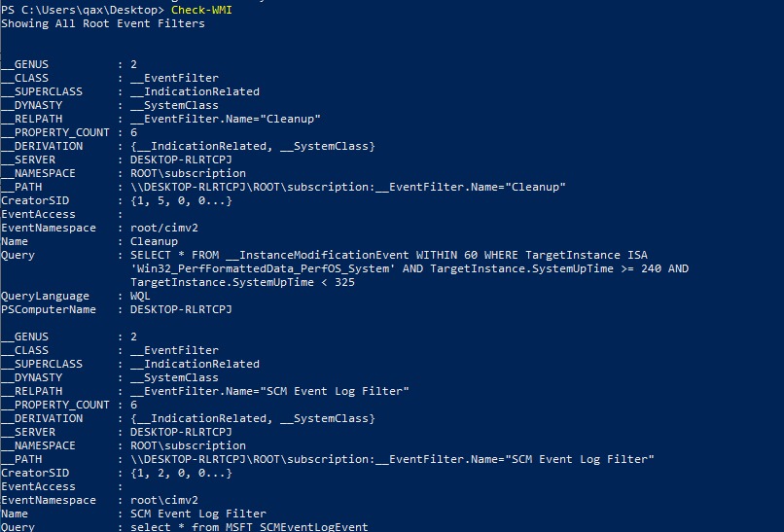
Task: Click the Name value Cleanup
Action: tap(154, 241)
